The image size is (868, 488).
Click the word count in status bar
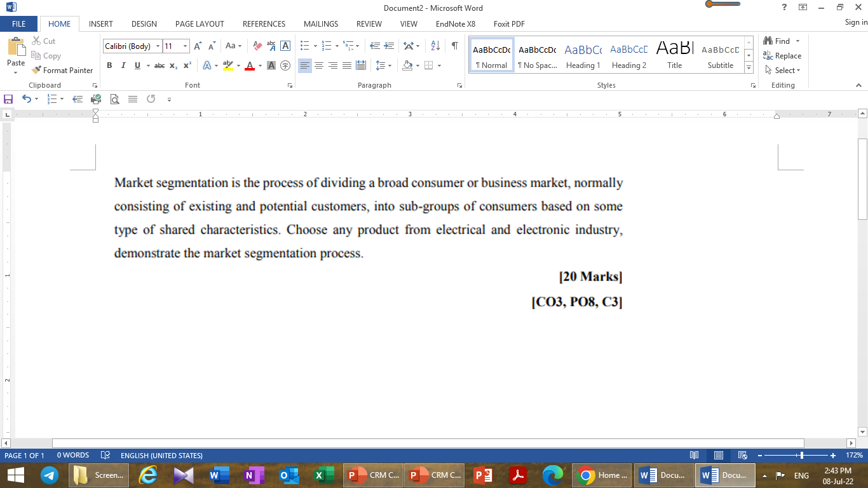72,455
